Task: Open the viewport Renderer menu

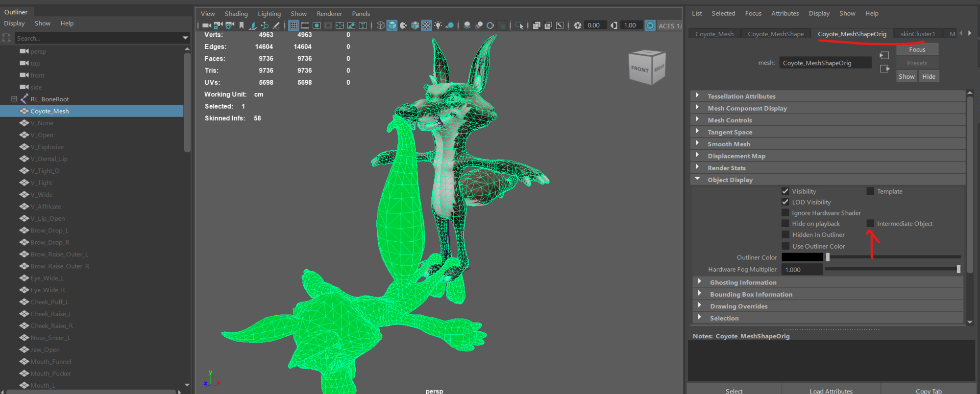Action: [x=329, y=14]
